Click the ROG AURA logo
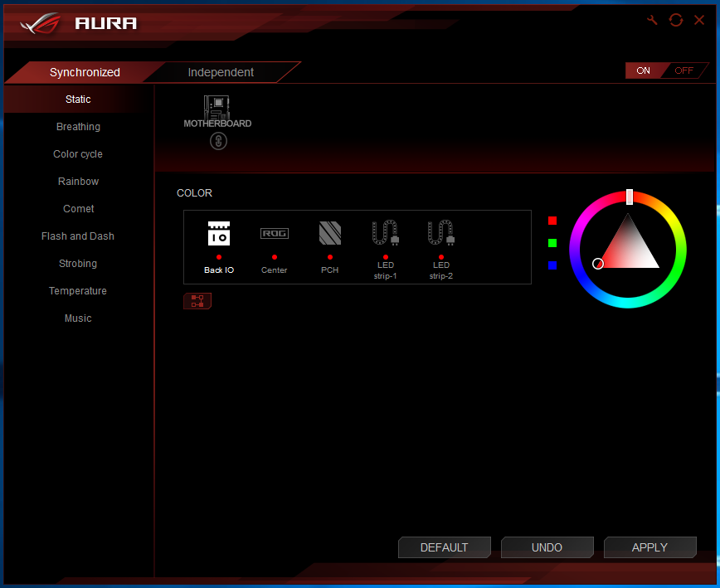This screenshot has width=720, height=588. tap(79, 23)
